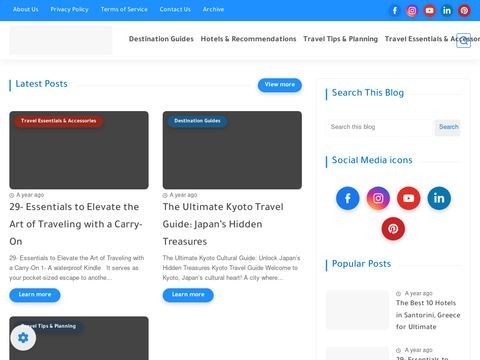
Task: Click Learn more under Kyoto guide post
Action: [188, 295]
